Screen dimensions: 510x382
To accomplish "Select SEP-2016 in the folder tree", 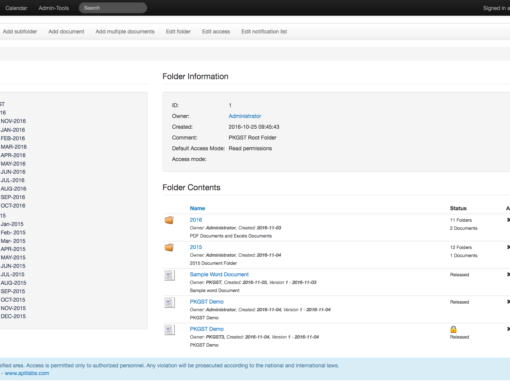I will coord(13,197).
